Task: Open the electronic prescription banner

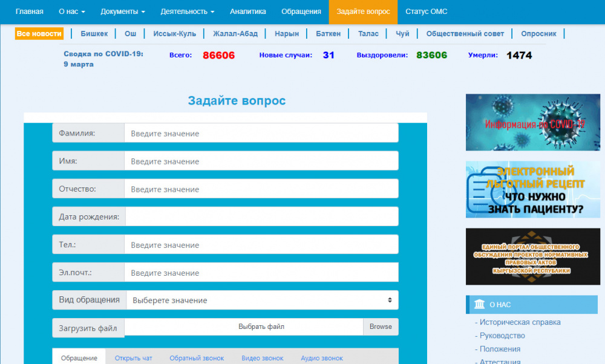Action: (532, 189)
